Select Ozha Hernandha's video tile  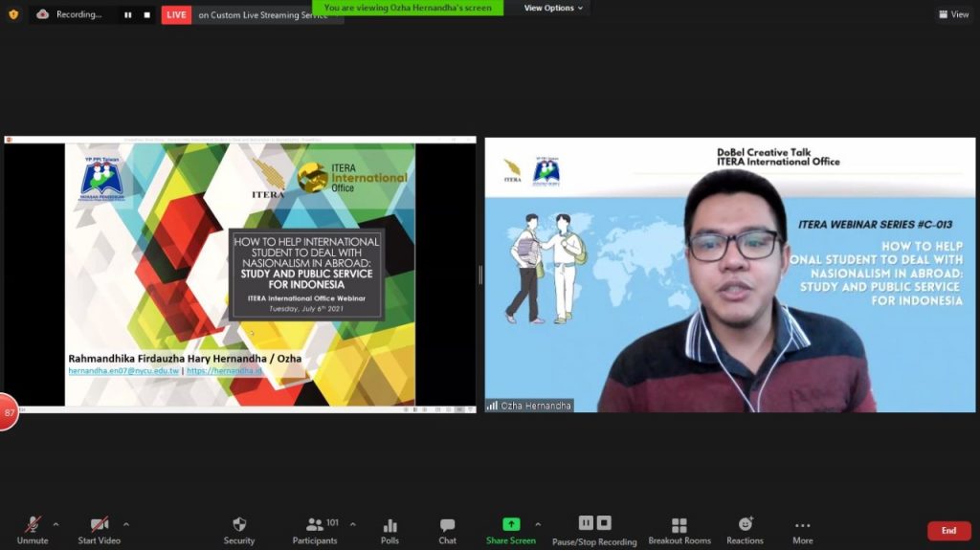click(x=730, y=275)
